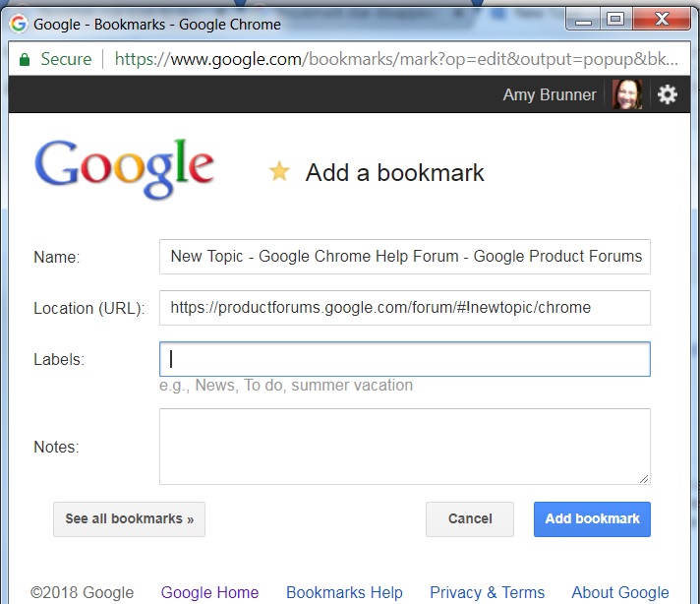Open the Bookmarks Help link

point(344,592)
